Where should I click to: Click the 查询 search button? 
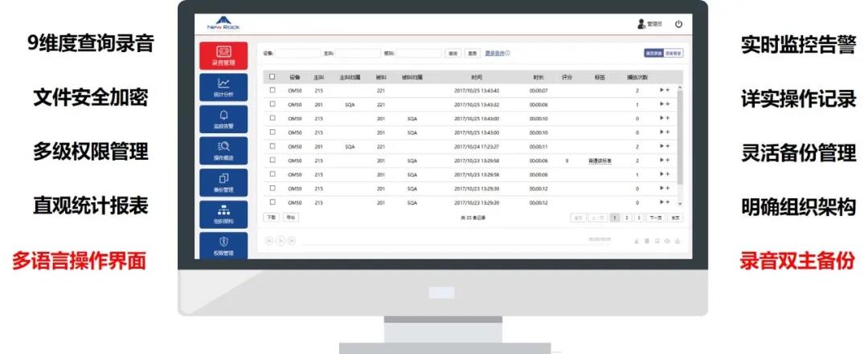pos(453,54)
